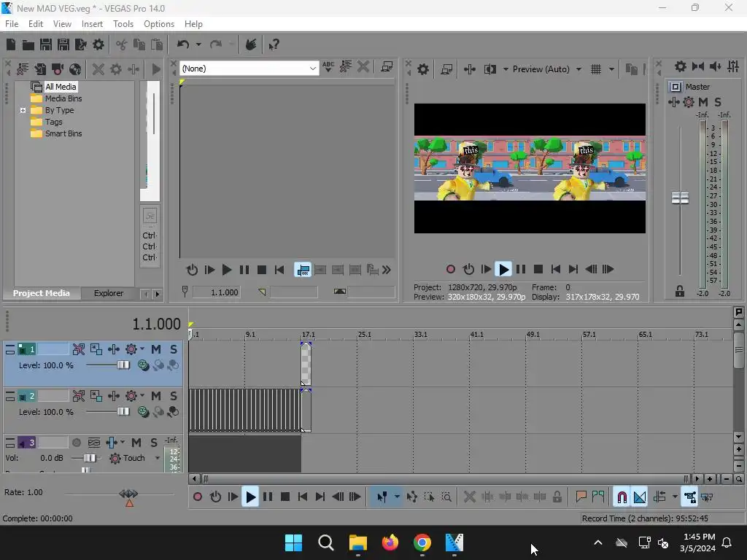Click the Open project folder icon

click(28, 44)
